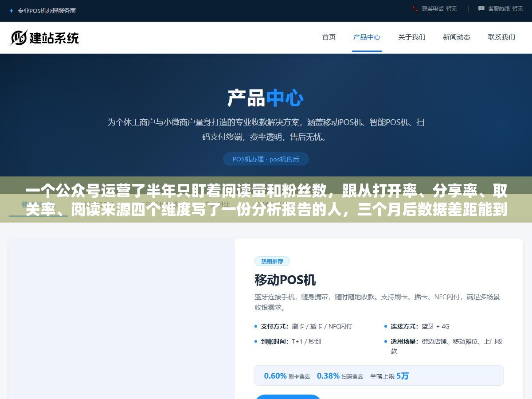Open the 联系我们 nav item
The width and height of the screenshot is (532, 399).
[501, 37]
